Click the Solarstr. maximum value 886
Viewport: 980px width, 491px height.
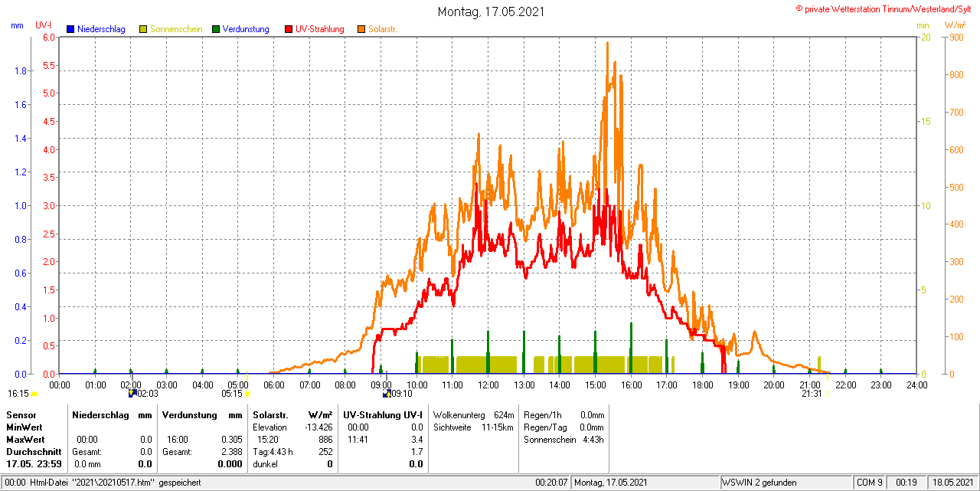[x=325, y=440]
